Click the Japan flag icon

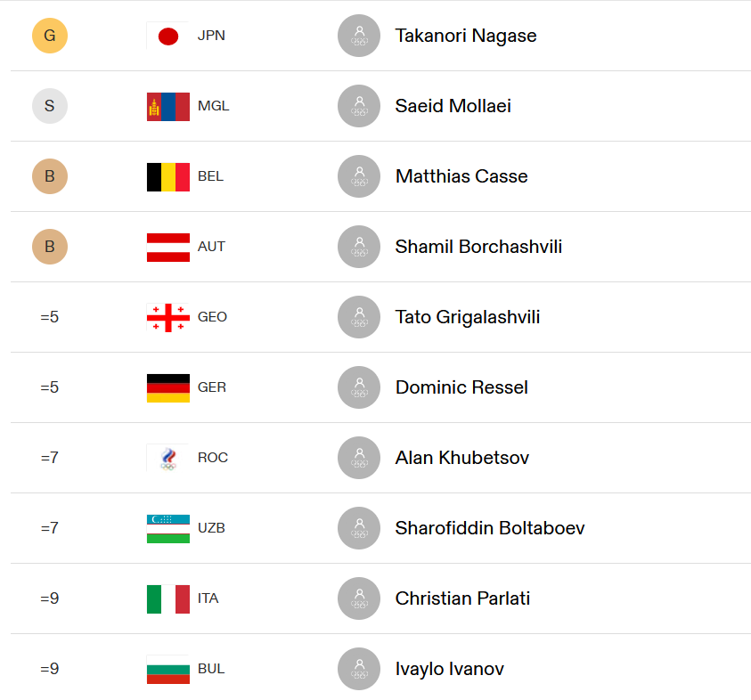[x=168, y=36]
